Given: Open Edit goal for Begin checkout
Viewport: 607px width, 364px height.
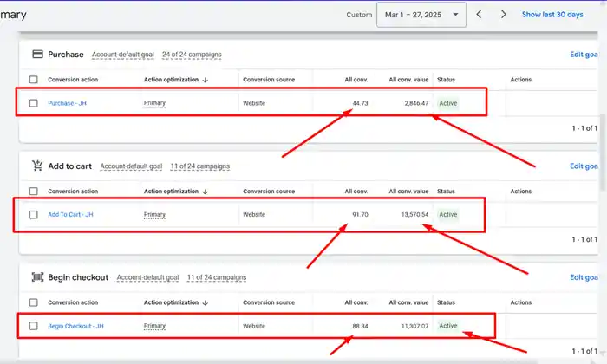Looking at the screenshot, I should 584,277.
